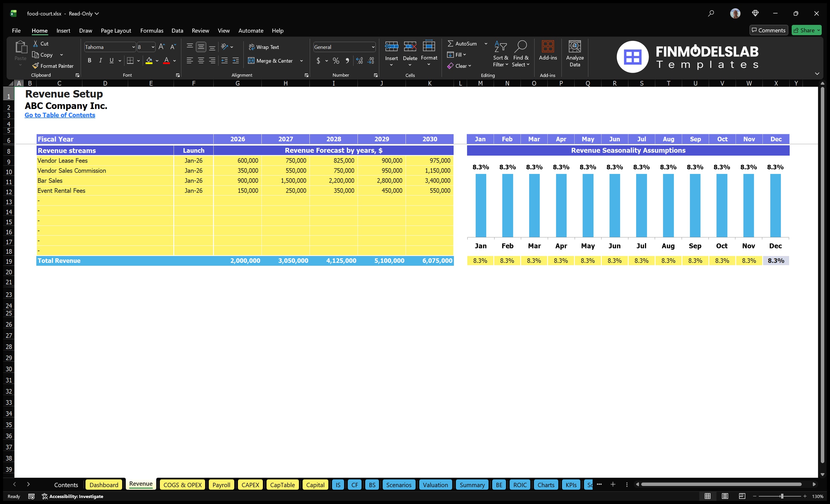Open Analyze Data pane
This screenshot has height=504, width=830.
(x=575, y=54)
